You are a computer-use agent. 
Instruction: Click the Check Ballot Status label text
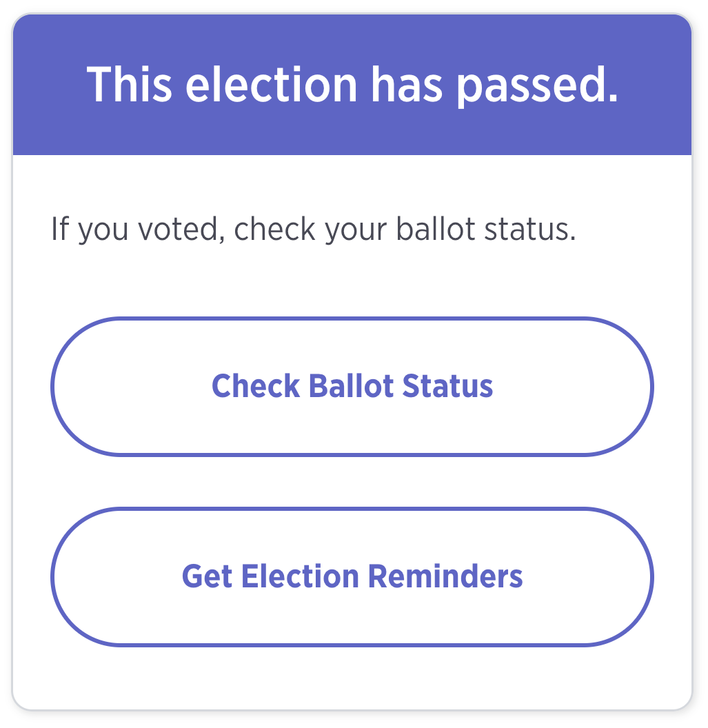(353, 386)
